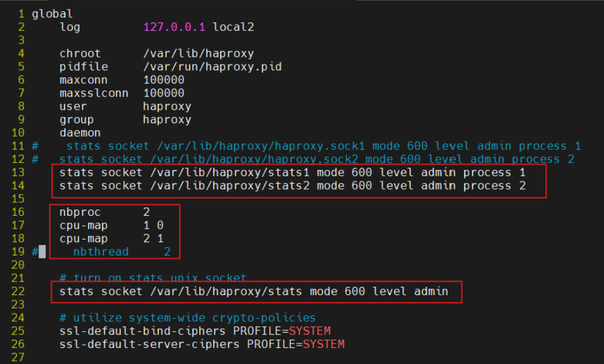Click "cpu-map" on line 17
The image size is (604, 364).
(83, 225)
